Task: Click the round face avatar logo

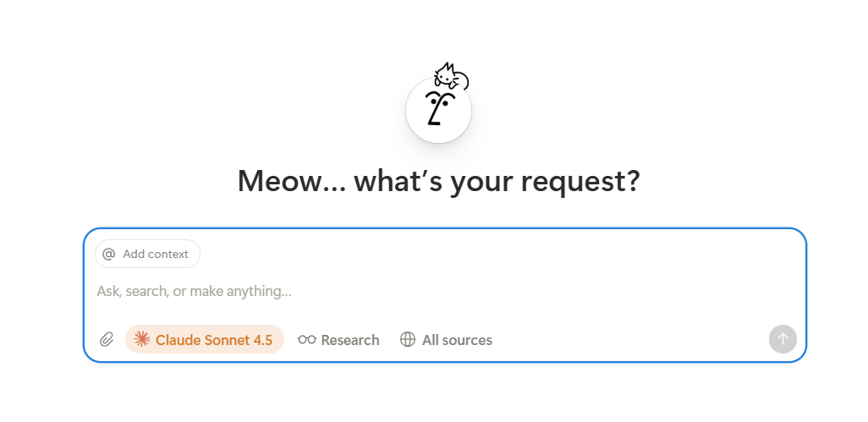Action: (438, 111)
